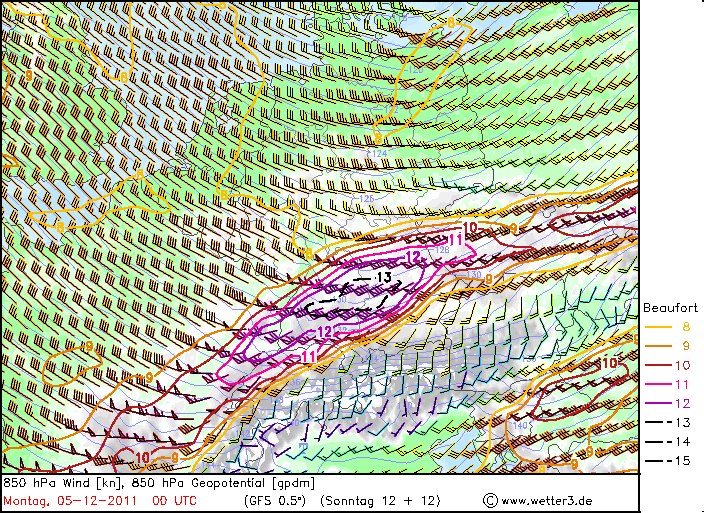Click the Sonntag 12 + 12 forecast label

(380, 501)
